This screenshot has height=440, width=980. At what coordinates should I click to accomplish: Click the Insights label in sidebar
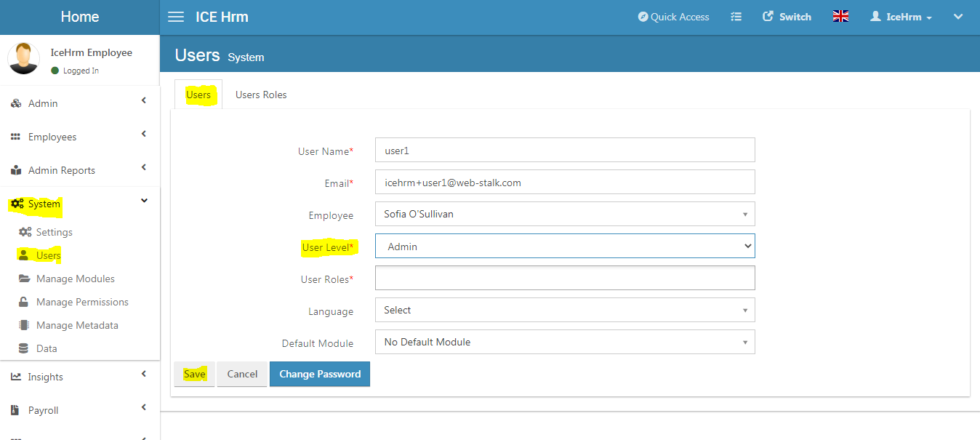point(46,377)
